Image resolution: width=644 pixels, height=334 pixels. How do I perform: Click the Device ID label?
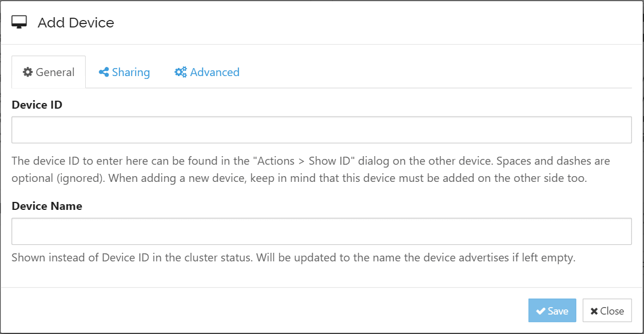[x=37, y=105]
